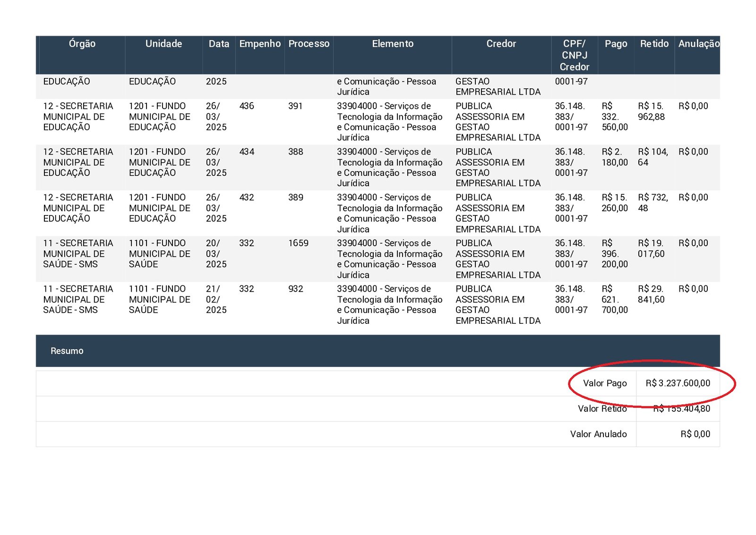Click processo number 932 cell

coord(296,289)
